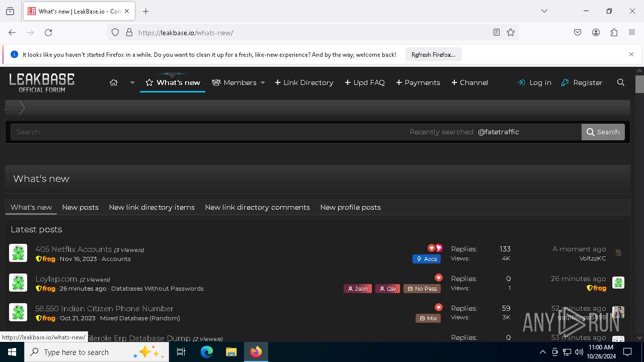Image resolution: width=644 pixels, height=362 pixels.
Task: Open the What's new navigation menu
Action: click(x=173, y=82)
